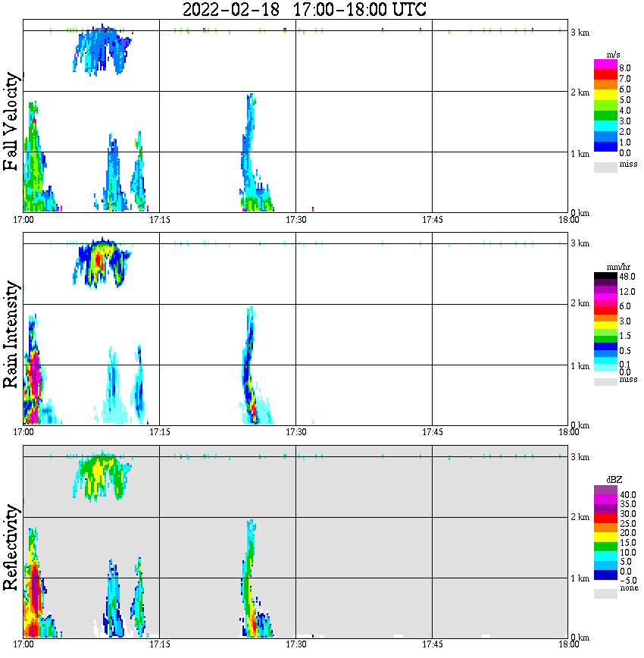Click the cloud echo near 3 km in the Fall Velocity panel
644x658 pixels.
102,50
